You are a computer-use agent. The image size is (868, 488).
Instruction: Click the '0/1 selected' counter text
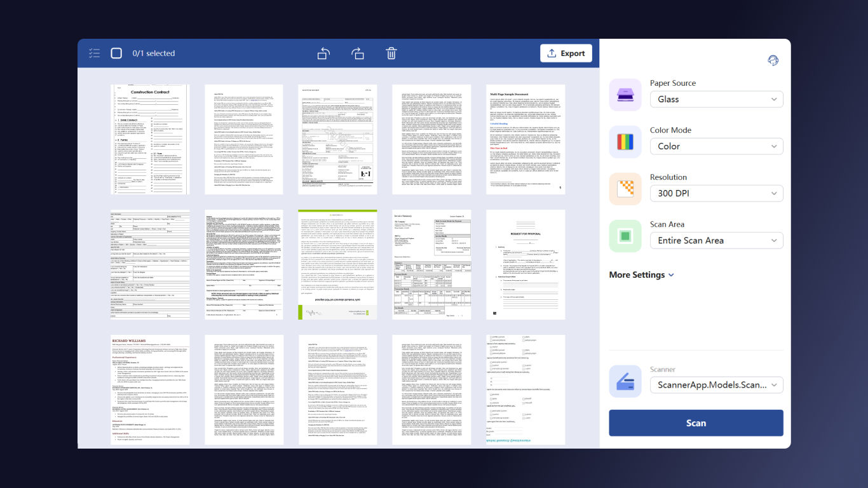[154, 53]
